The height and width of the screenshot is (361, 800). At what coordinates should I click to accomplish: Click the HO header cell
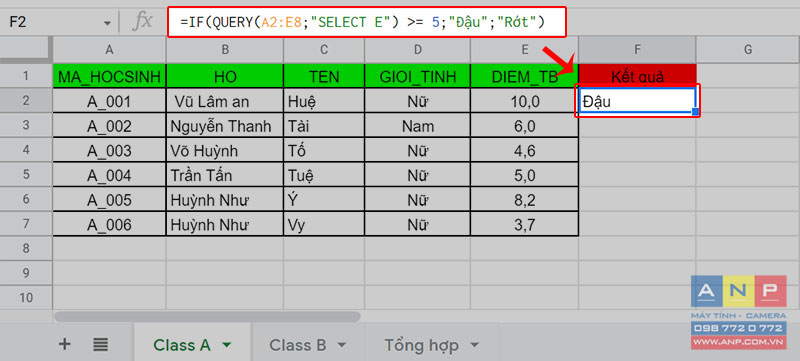(225, 76)
